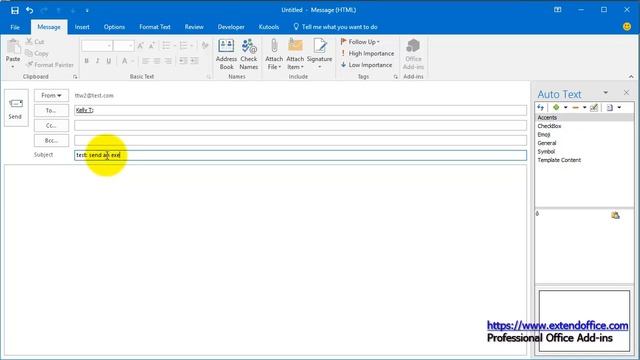Toggle Low Importance tag
Viewport: 640px width, 360px height.
tap(366, 64)
